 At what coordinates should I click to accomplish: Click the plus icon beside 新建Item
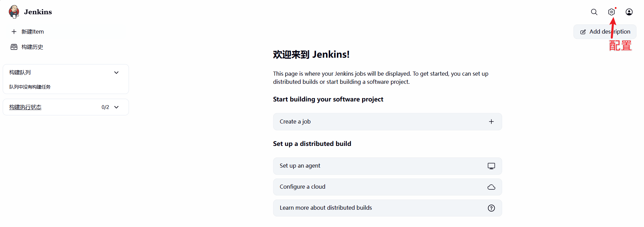point(14,32)
